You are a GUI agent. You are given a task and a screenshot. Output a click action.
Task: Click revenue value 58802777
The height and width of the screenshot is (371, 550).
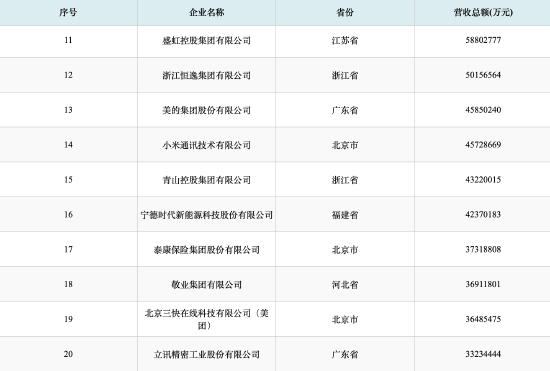(x=483, y=40)
